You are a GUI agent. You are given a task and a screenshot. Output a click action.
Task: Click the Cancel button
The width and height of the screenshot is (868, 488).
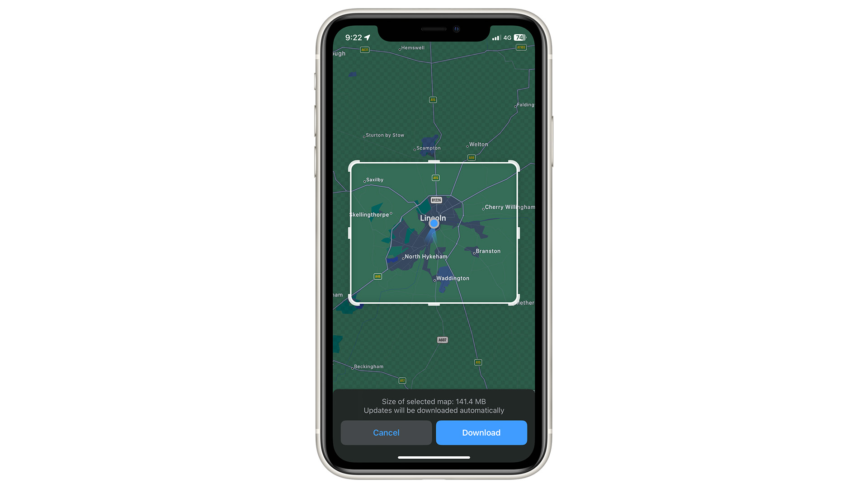386,432
